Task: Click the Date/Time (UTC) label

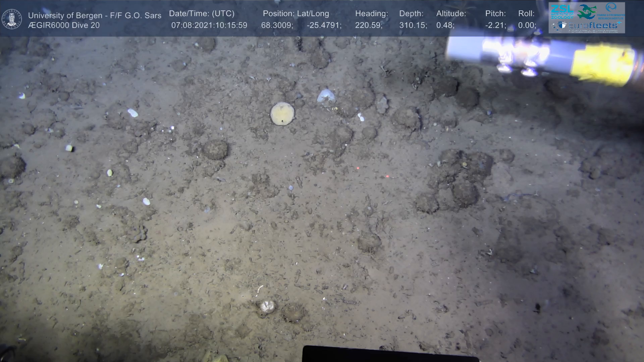Action: pos(202,14)
